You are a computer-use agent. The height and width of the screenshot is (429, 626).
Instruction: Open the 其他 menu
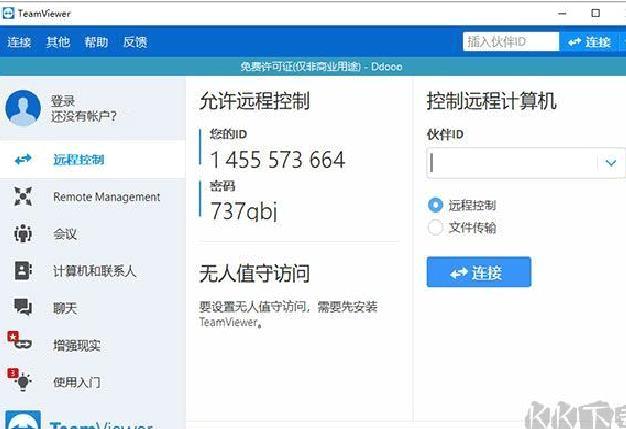point(58,42)
